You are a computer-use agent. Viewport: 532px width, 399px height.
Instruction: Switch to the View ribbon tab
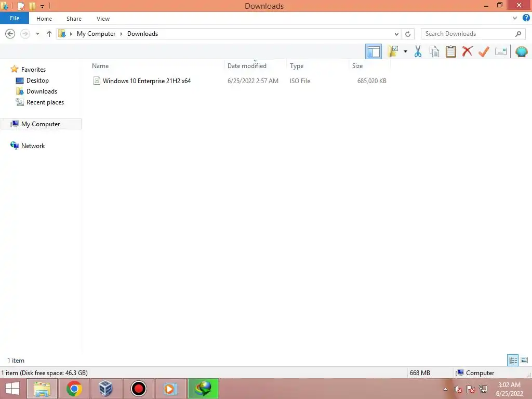pos(103,19)
